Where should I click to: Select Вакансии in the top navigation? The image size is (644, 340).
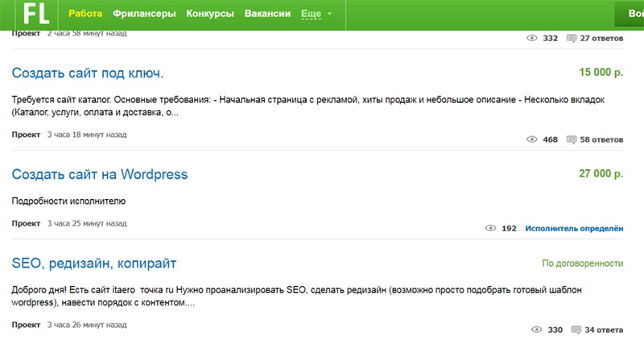pos(267,15)
